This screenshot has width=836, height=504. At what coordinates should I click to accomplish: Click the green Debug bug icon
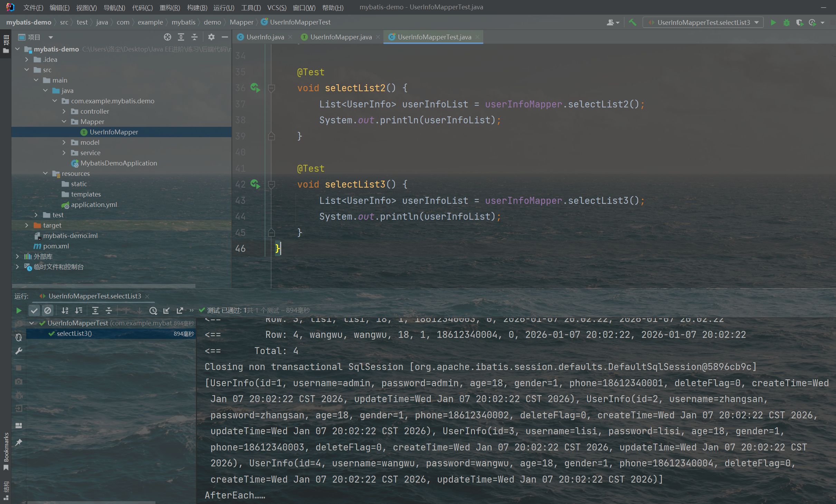point(787,22)
